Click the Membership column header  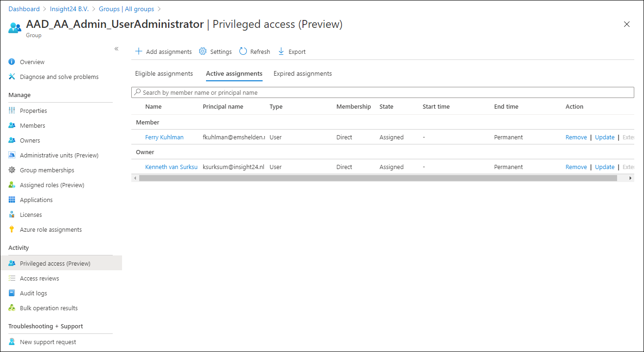coord(354,106)
